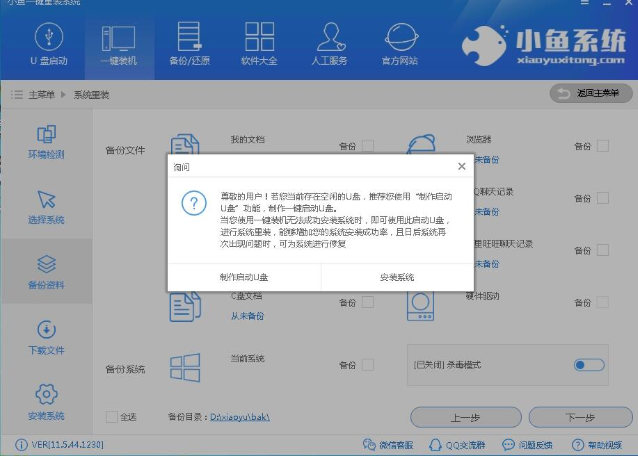This screenshot has height=456, width=638.
Task: Choose 安装系统 in the dialog
Action: pyautogui.click(x=398, y=277)
